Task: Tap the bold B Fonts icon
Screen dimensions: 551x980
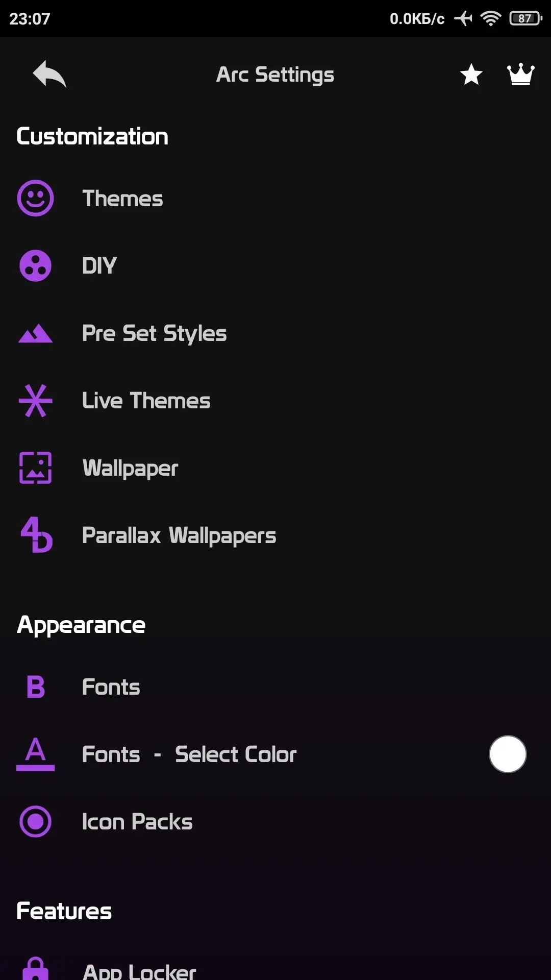Action: pyautogui.click(x=35, y=687)
